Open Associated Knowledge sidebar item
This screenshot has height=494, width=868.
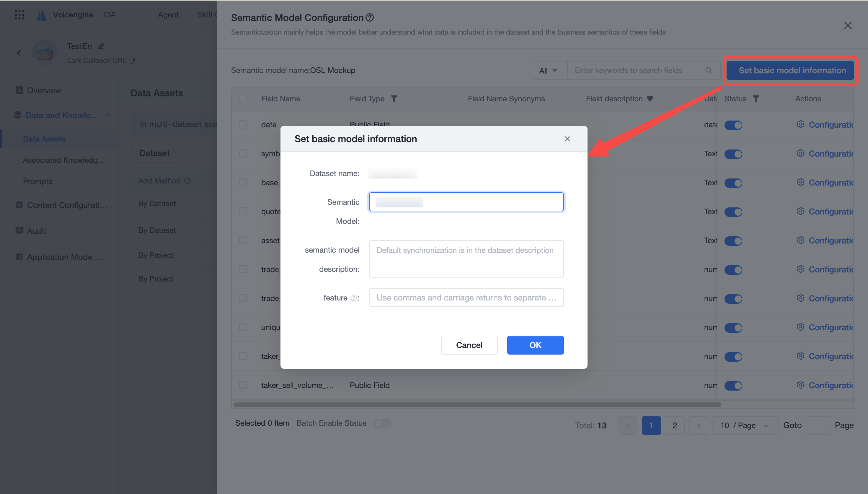(64, 160)
